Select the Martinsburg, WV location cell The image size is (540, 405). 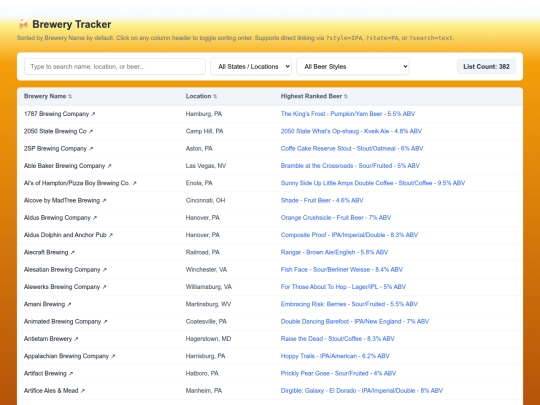point(208,304)
